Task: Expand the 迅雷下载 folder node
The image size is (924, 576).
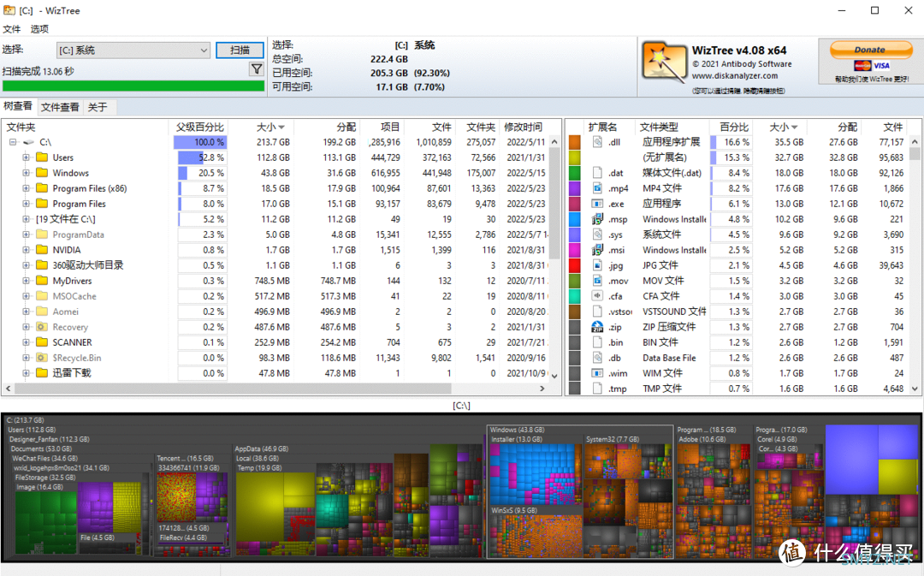Action: point(26,372)
